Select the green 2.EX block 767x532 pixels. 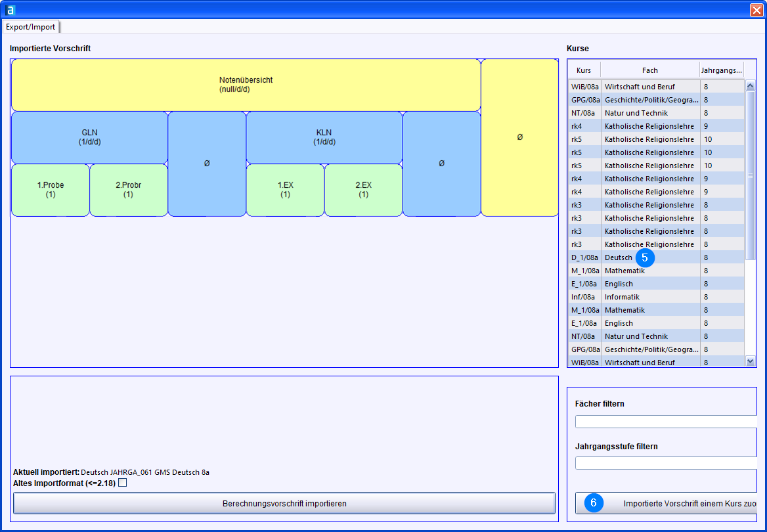(x=363, y=190)
